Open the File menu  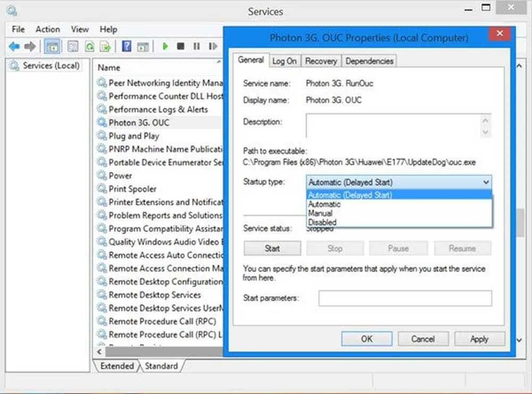pos(18,29)
